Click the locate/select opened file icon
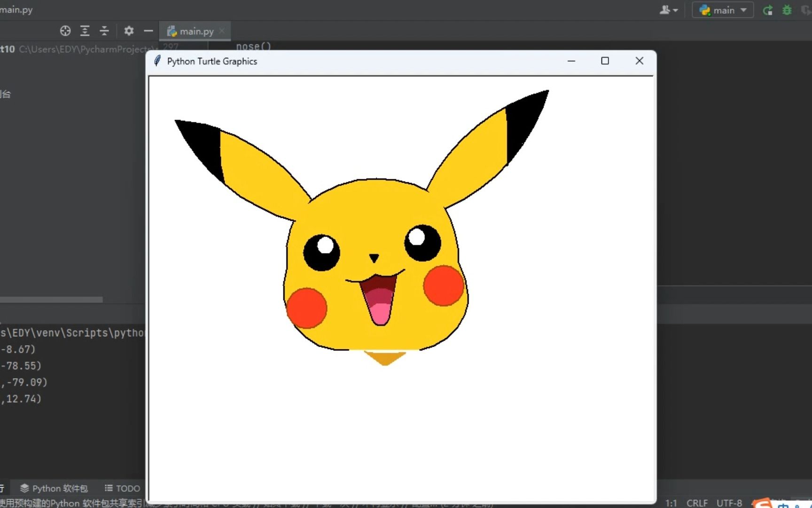This screenshot has height=508, width=812. tap(65, 31)
